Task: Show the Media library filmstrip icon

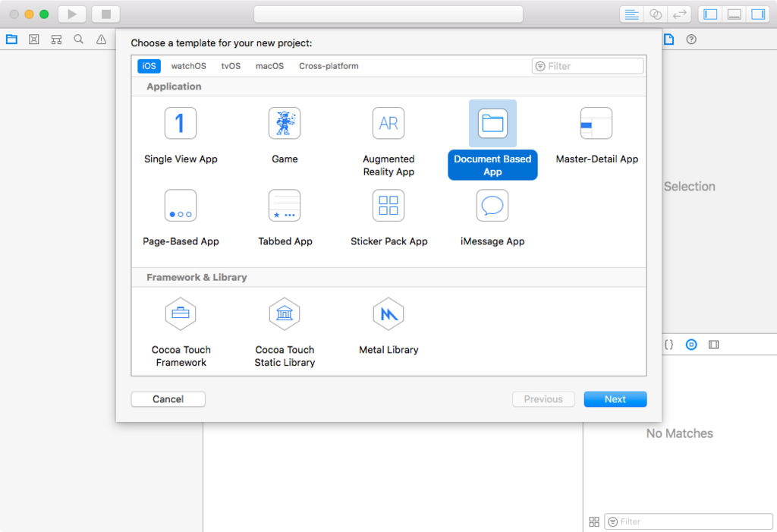Action: pos(713,344)
